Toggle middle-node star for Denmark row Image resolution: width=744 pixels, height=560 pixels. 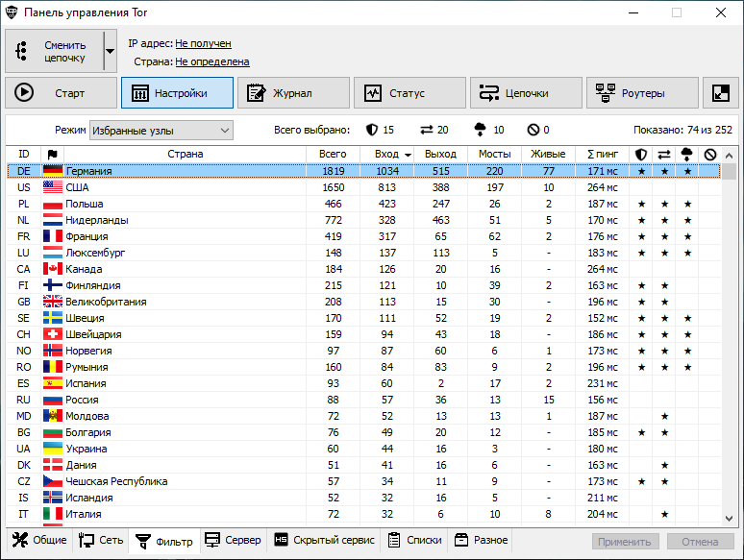pyautogui.click(x=665, y=465)
